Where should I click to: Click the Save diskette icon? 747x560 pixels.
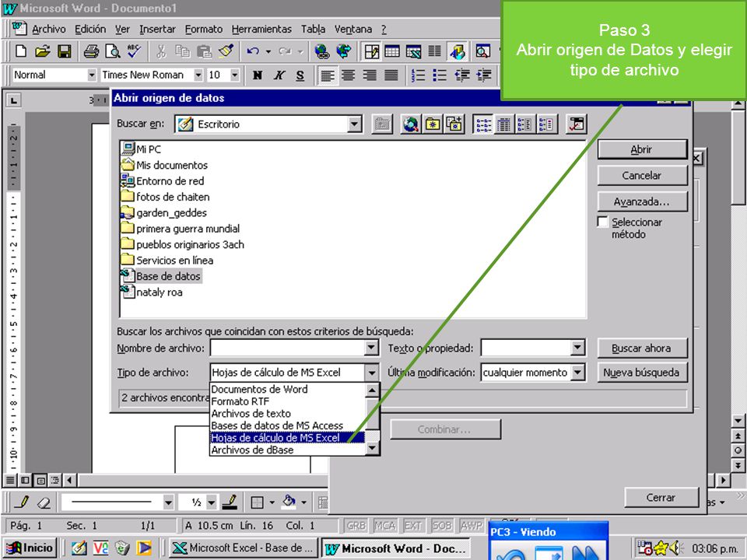[x=65, y=51]
